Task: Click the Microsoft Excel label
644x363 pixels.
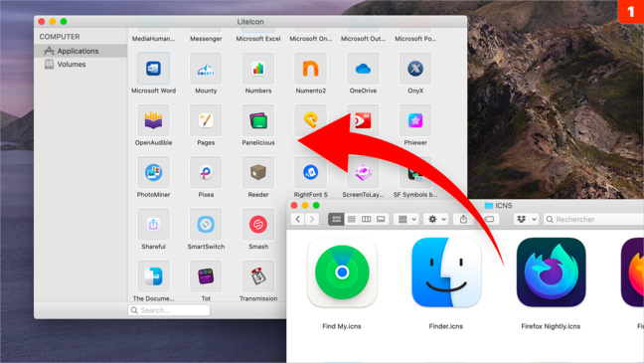Action: coord(258,39)
